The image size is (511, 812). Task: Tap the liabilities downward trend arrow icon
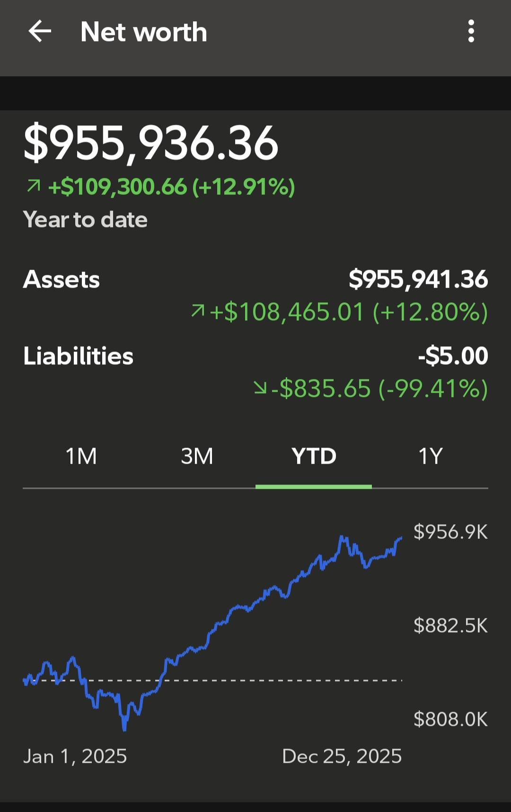tap(260, 388)
